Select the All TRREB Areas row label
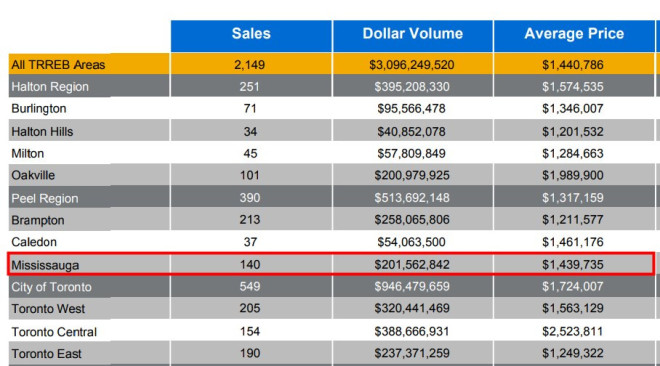 pos(58,65)
